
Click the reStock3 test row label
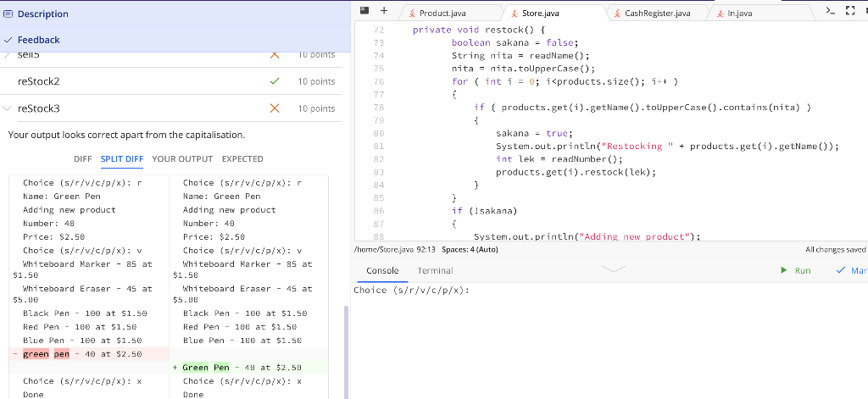[x=39, y=108]
